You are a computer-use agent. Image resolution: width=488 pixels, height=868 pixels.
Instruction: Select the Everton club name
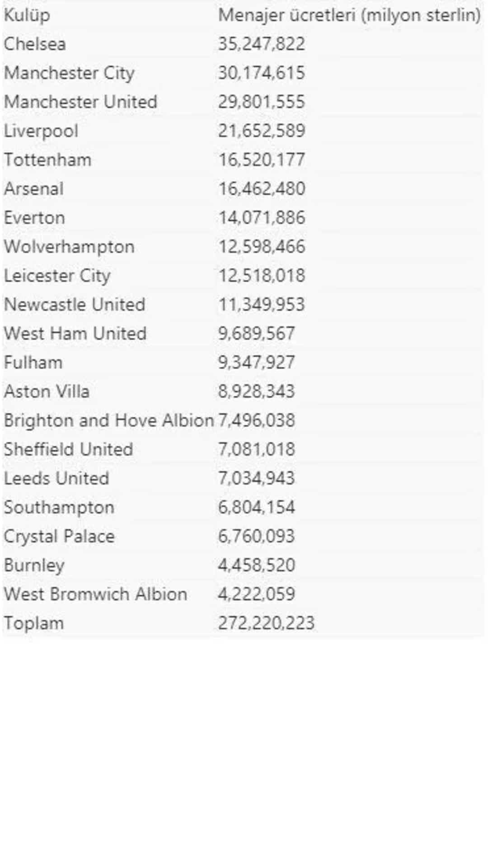[x=34, y=218]
